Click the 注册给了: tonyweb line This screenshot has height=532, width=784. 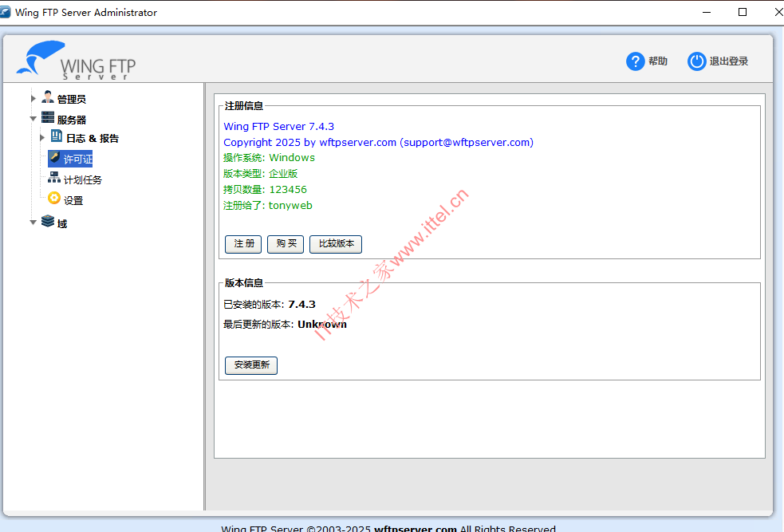[x=267, y=206]
